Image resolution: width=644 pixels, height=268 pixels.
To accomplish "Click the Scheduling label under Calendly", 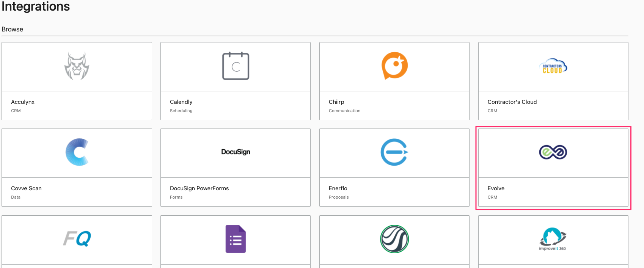I will [x=181, y=111].
